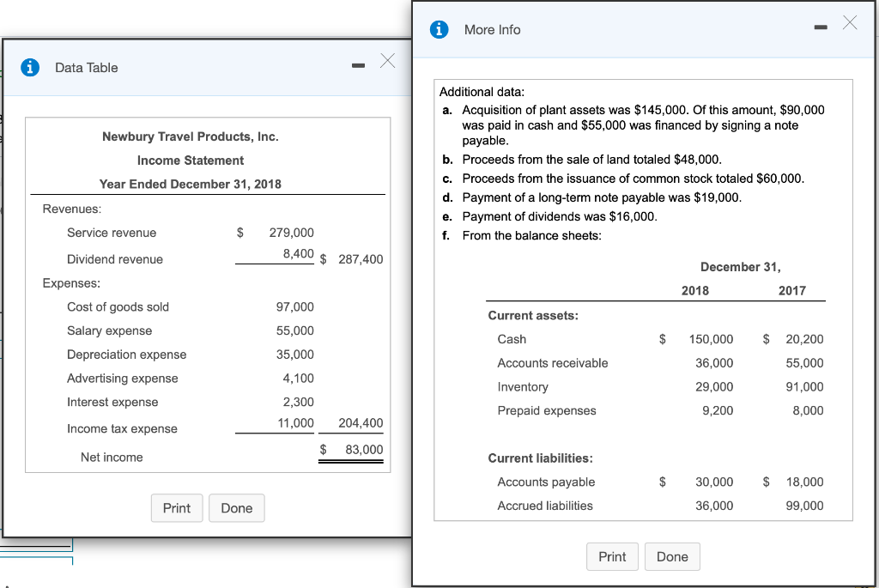The image size is (879, 588).
Task: Select the Dividend revenue value 8,400
Action: (298, 254)
